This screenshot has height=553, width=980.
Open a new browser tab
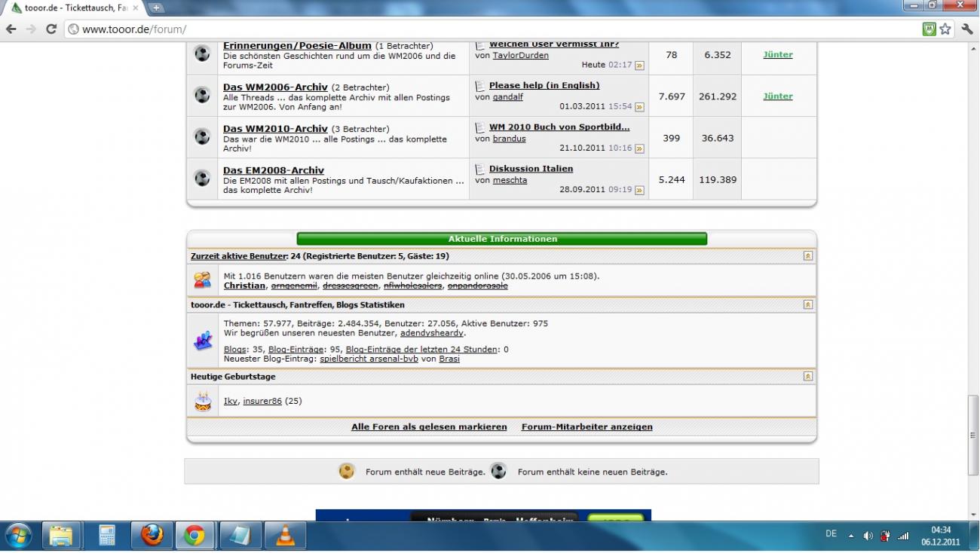point(157,8)
